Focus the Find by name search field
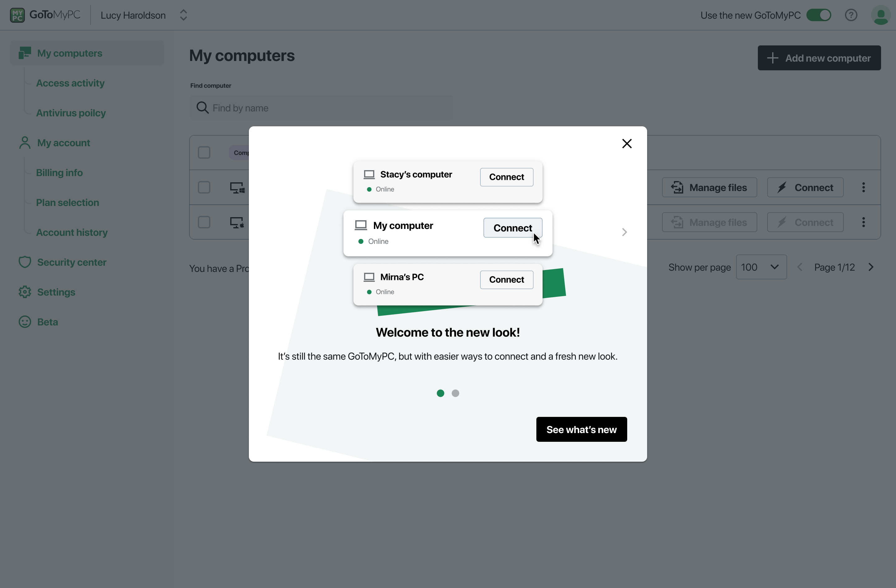Screen dimensions: 896x588 coord(321,108)
